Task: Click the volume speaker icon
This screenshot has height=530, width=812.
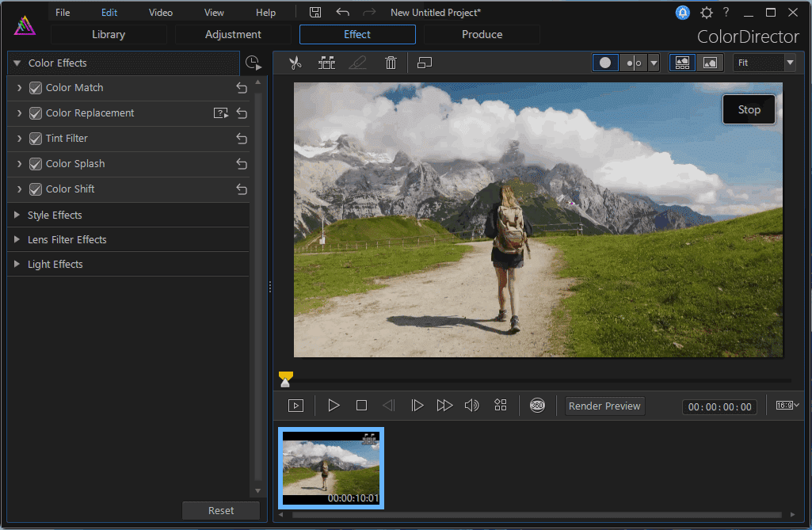Action: 472,406
